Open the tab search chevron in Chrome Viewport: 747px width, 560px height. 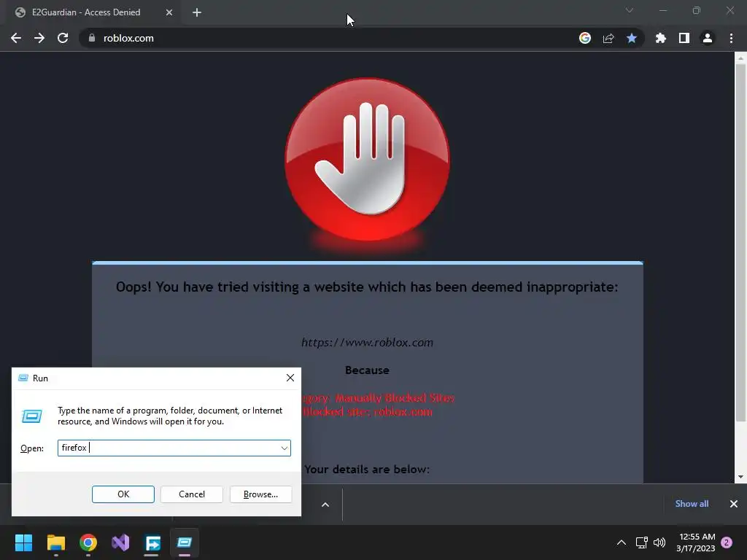click(630, 10)
